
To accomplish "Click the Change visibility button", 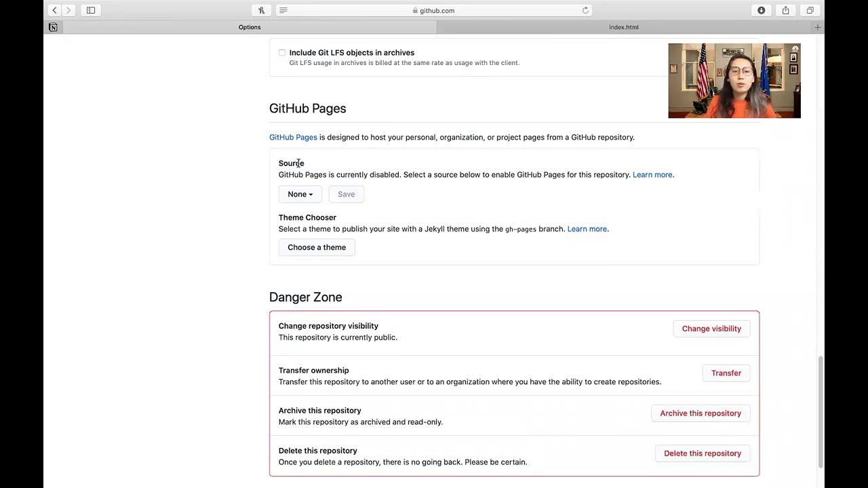I will 711,329.
